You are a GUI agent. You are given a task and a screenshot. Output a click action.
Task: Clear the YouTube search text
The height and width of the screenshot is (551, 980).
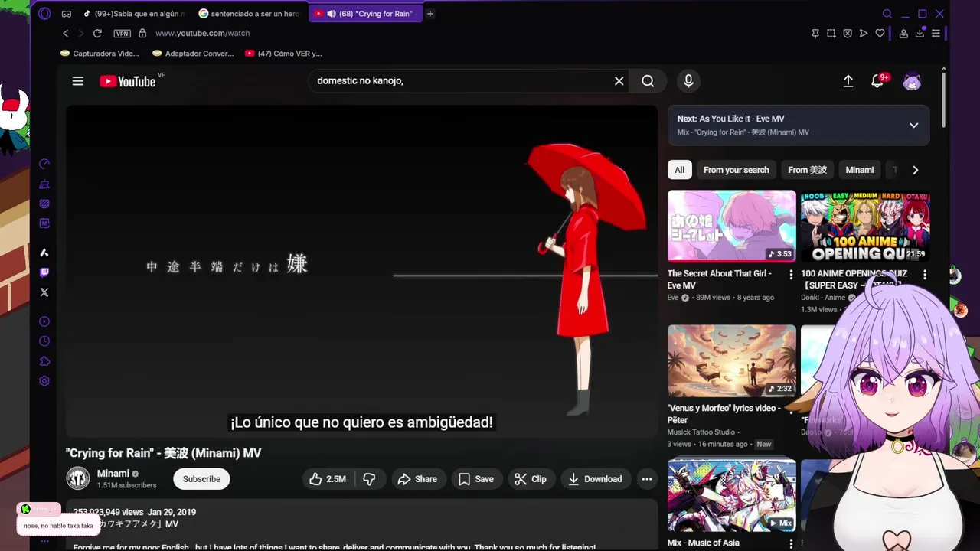tap(619, 81)
